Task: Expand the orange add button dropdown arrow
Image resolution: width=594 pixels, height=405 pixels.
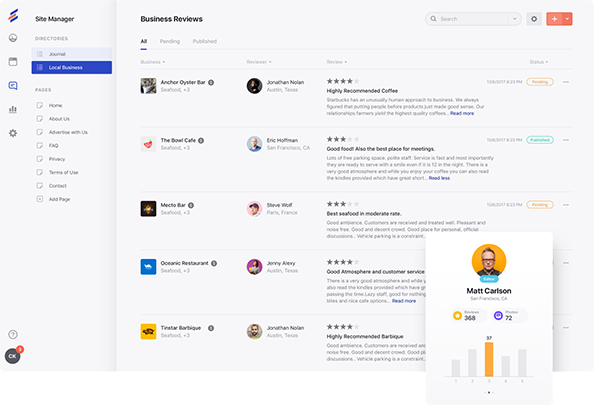Action: [567, 19]
